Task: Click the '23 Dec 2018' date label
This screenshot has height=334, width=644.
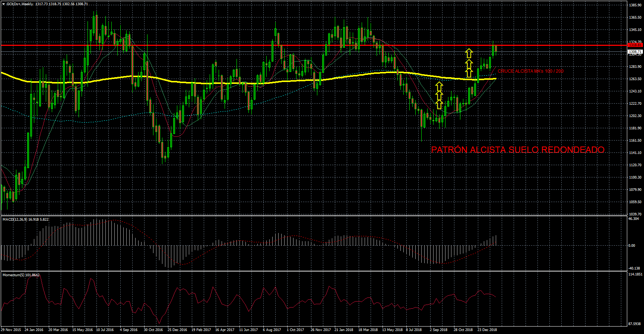Action: (487, 330)
